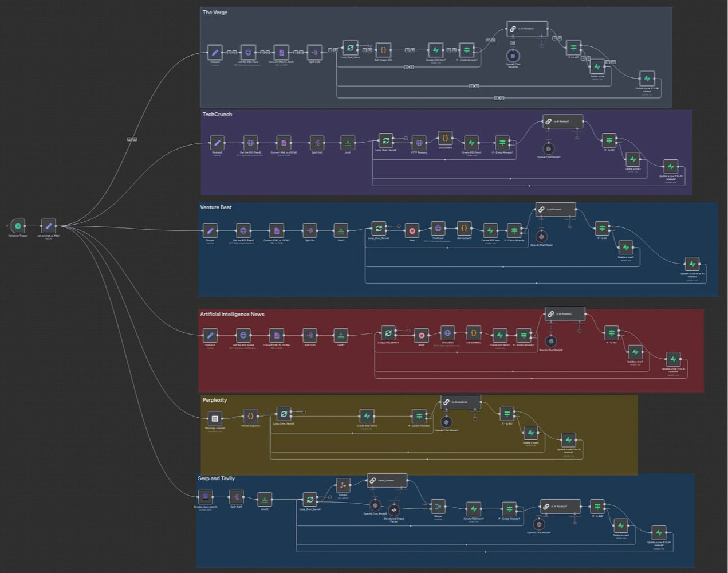Click the "Perplexity" sticky note title
Image resolution: width=728 pixels, height=573 pixels.
coord(214,400)
